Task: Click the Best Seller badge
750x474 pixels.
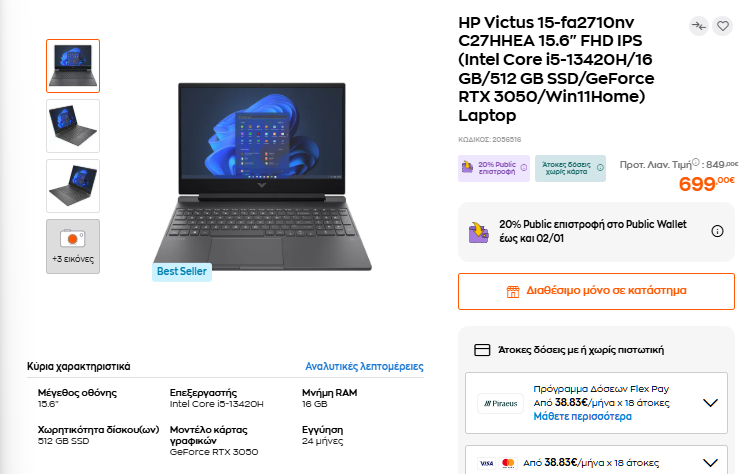Action: tap(182, 271)
